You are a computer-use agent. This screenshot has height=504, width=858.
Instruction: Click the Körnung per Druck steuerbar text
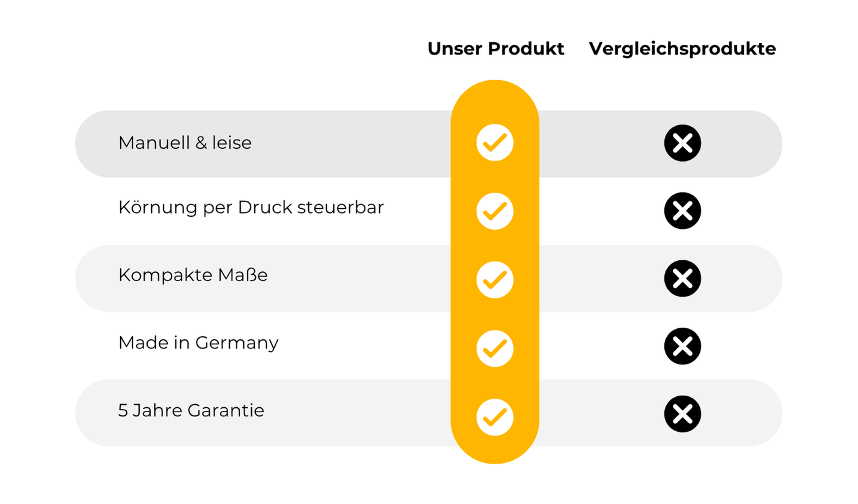[x=251, y=208]
